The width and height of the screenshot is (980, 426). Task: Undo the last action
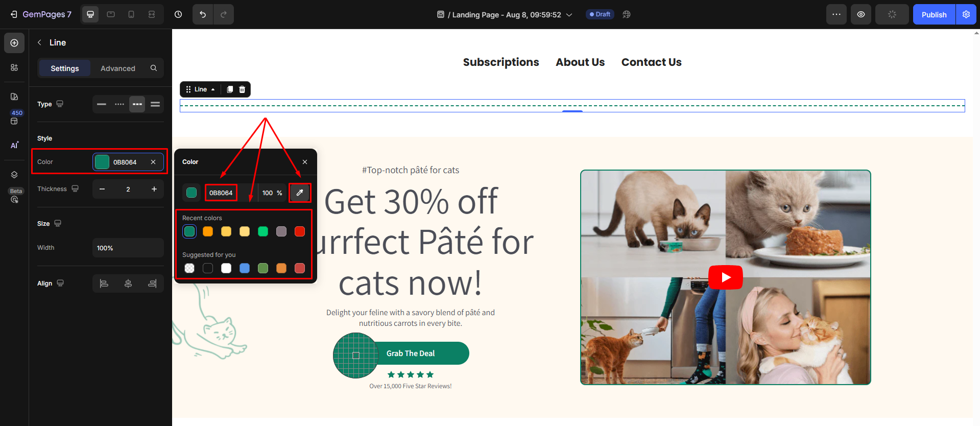click(x=203, y=14)
